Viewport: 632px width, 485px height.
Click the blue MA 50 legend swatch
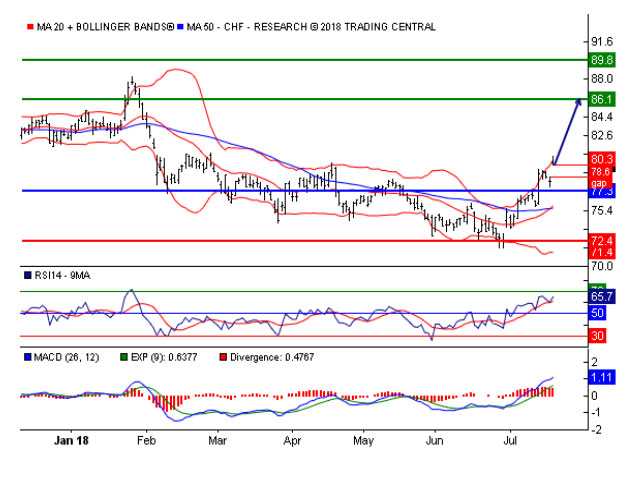coord(181,27)
